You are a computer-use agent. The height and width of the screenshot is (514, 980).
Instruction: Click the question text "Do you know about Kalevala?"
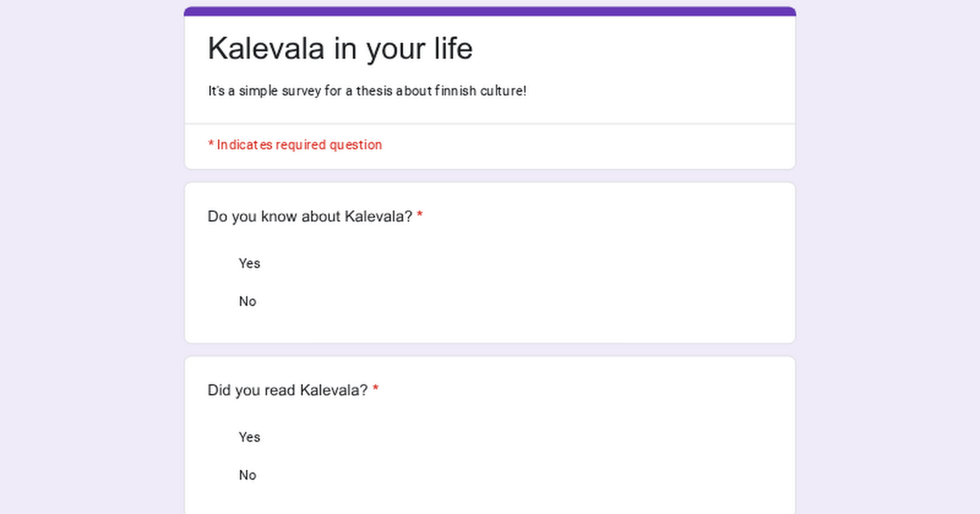310,217
